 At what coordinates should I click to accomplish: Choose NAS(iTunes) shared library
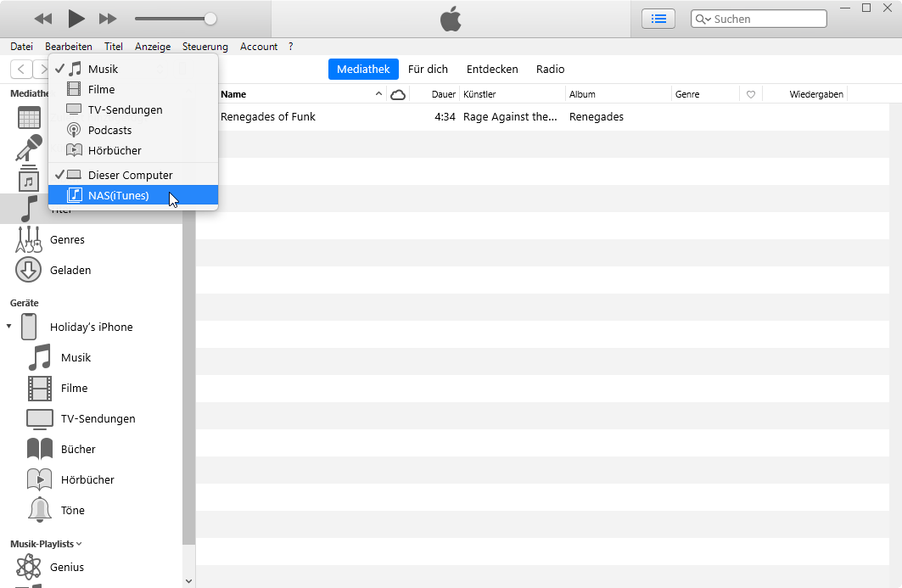118,196
